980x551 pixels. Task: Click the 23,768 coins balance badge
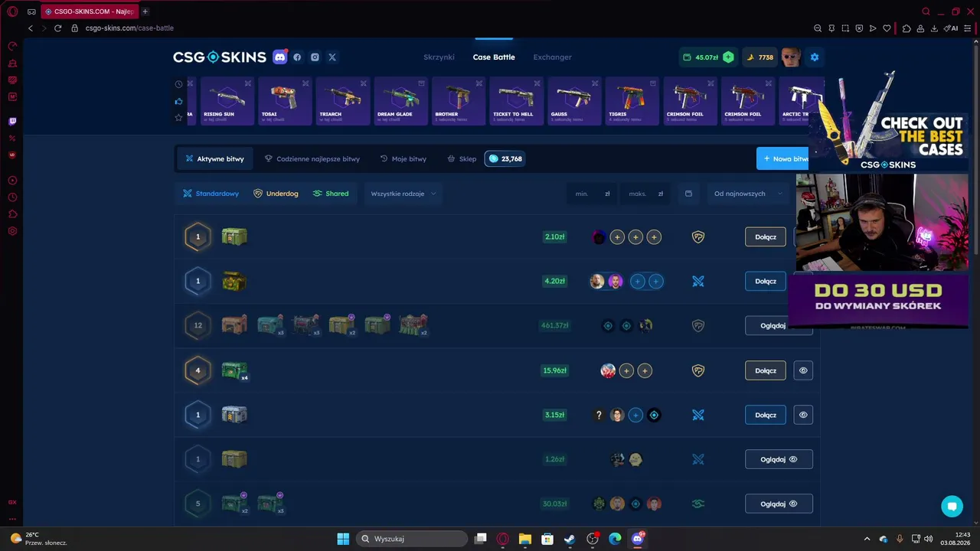coord(505,159)
